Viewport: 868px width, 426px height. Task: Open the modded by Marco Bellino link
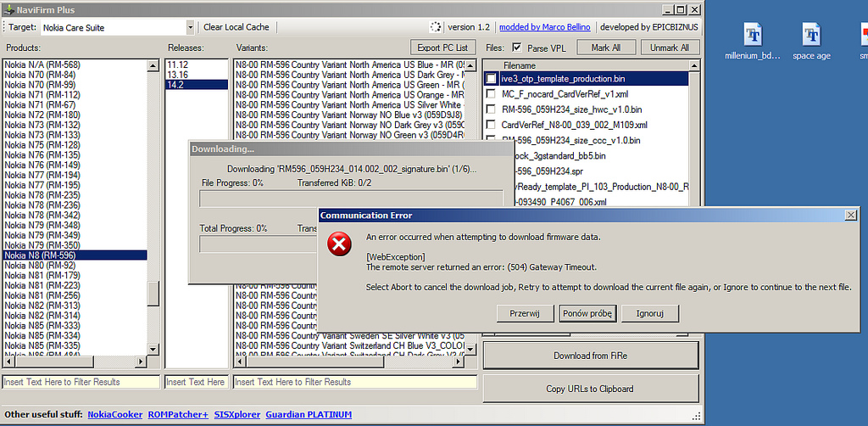545,27
